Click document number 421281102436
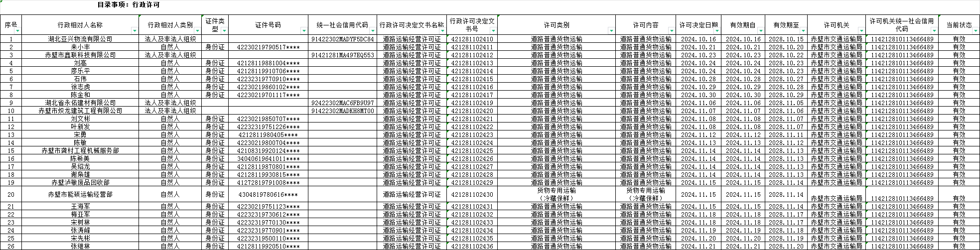Viewport: 980px width, 250px height. (472, 246)
